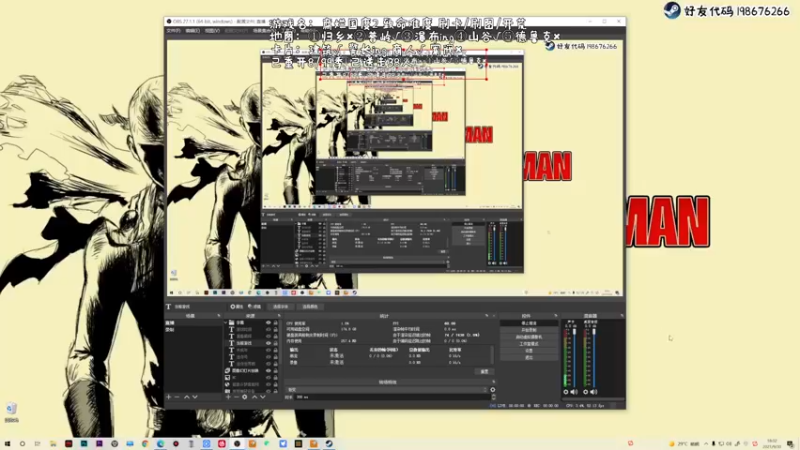
Task: Show hidden system tray icons chevron
Action: coord(706,444)
